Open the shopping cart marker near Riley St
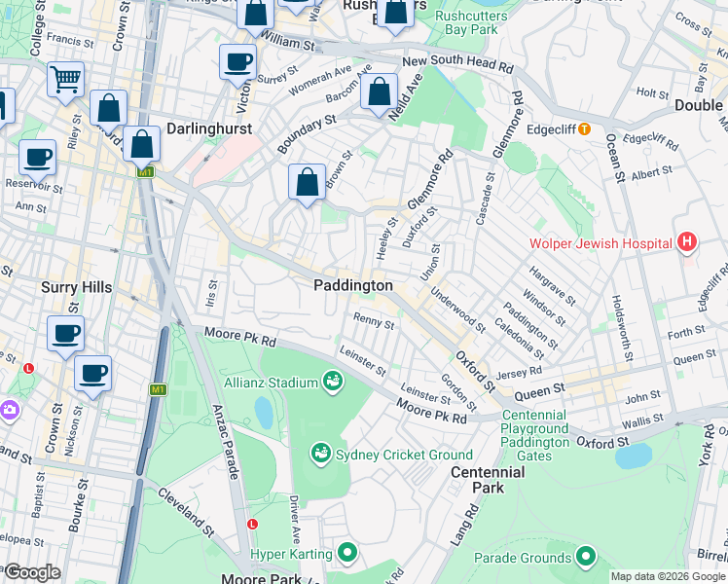Image resolution: width=728 pixels, height=584 pixels. pos(65,81)
